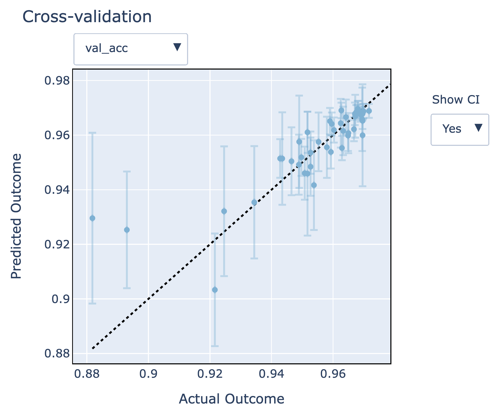Click the 0.94 tick label on the y-axis
The width and height of the screenshot is (504, 420).
tap(57, 190)
